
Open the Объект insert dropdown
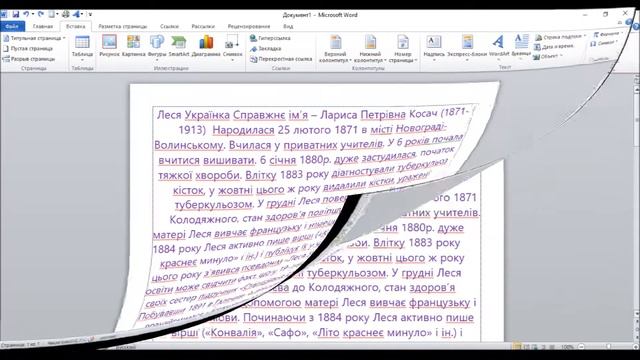548,56
